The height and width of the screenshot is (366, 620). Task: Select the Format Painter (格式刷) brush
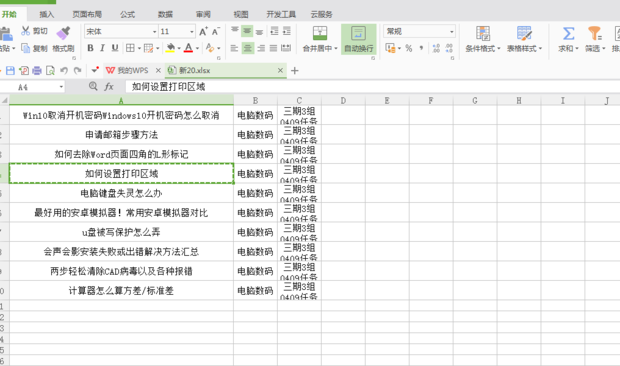point(63,33)
